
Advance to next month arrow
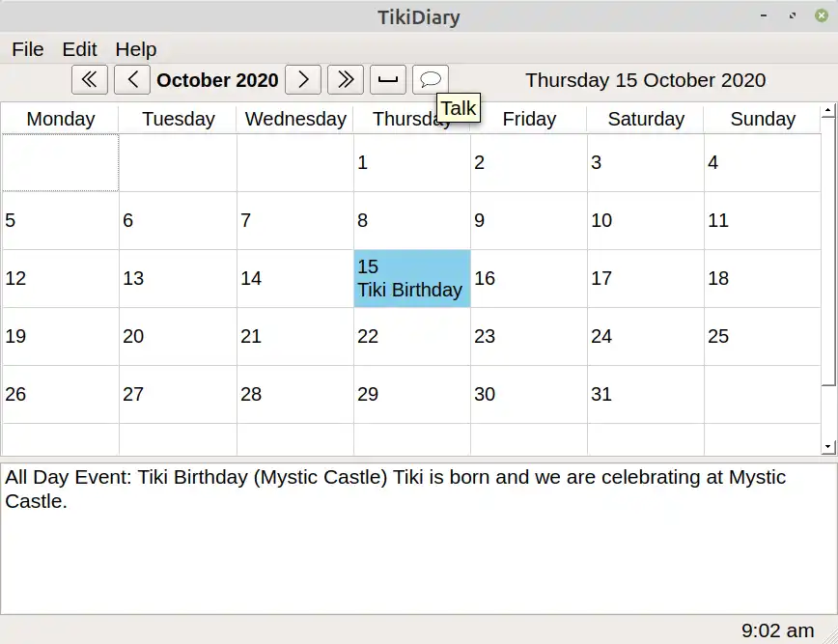coord(303,80)
